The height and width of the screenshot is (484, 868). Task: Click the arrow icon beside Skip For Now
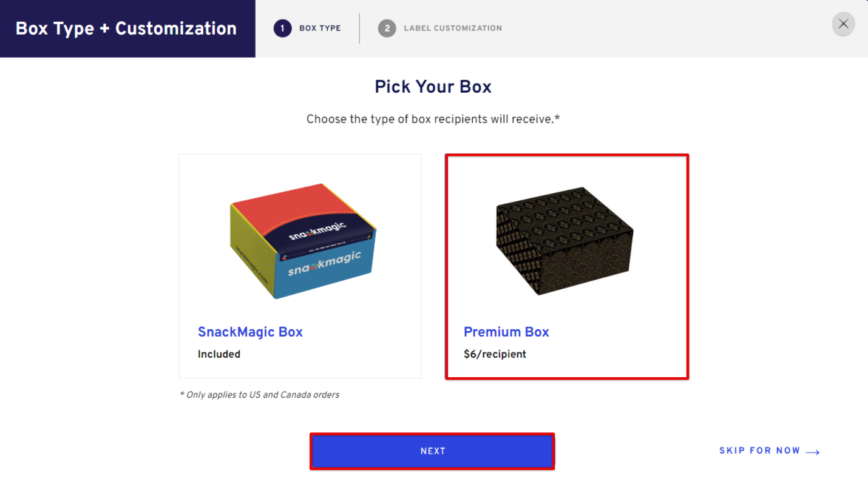[x=813, y=452]
